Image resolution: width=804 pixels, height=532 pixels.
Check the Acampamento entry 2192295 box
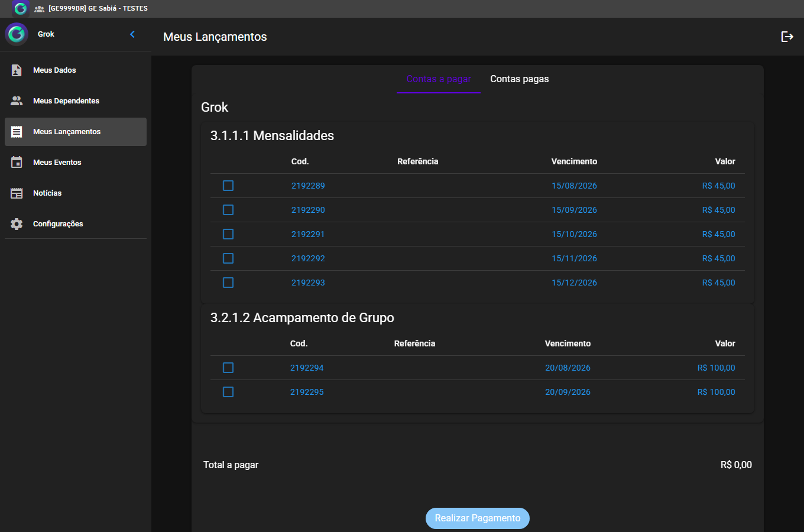coord(228,392)
